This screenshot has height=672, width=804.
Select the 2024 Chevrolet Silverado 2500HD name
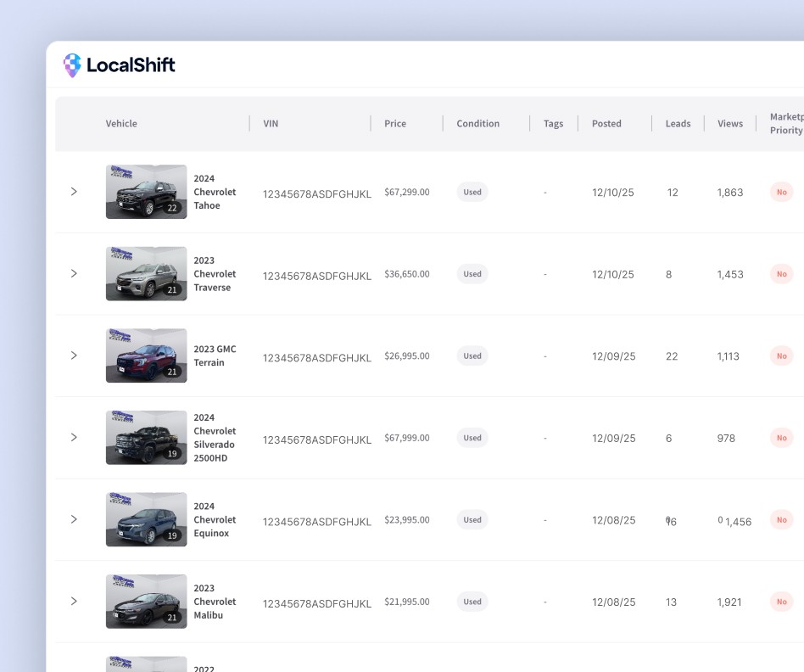(x=215, y=438)
